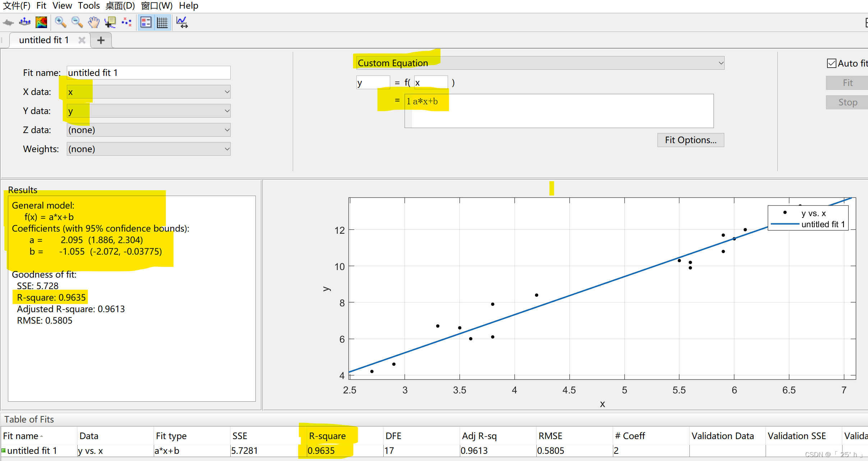868x461 pixels.
Task: Click the 'a = 2.095' coefficient line
Action: tap(86, 240)
